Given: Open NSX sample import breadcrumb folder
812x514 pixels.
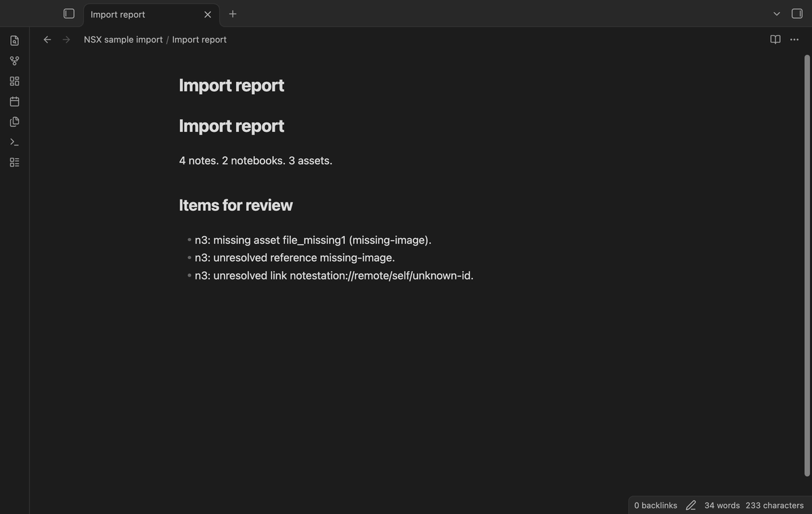Looking at the screenshot, I should click(x=123, y=39).
